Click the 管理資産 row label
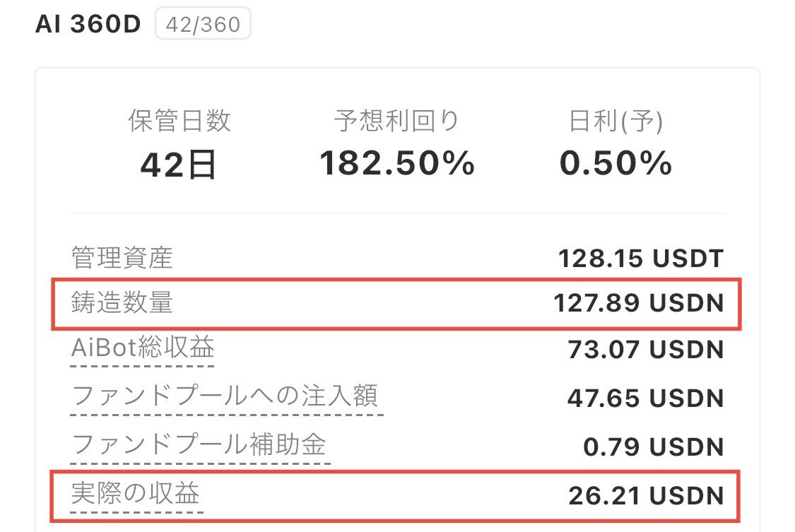This screenshot has height=532, width=795. (x=122, y=258)
